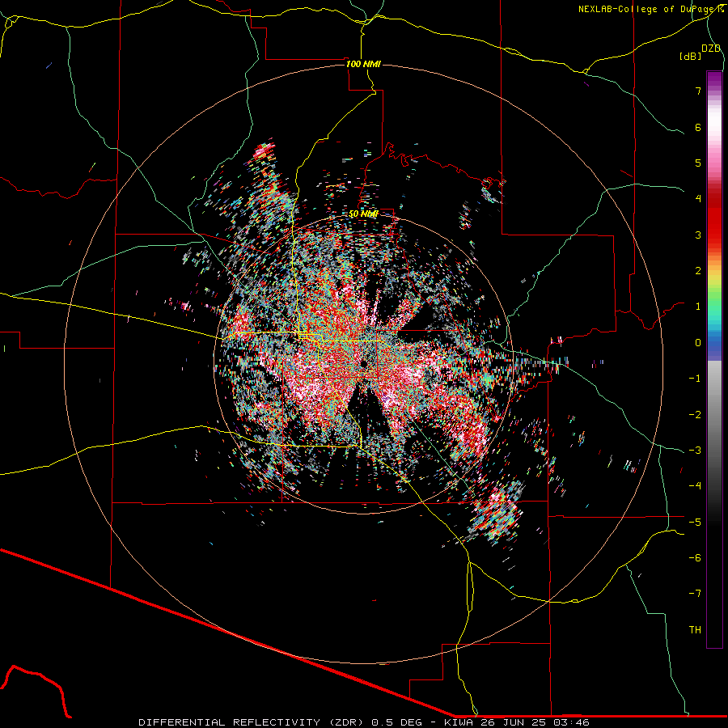Click the positive "3" tick label on scale
The image size is (728, 728).
point(698,235)
